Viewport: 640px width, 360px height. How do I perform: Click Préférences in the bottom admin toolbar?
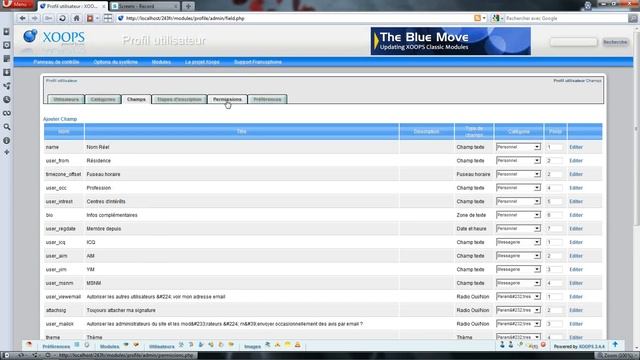pyautogui.click(x=56, y=347)
